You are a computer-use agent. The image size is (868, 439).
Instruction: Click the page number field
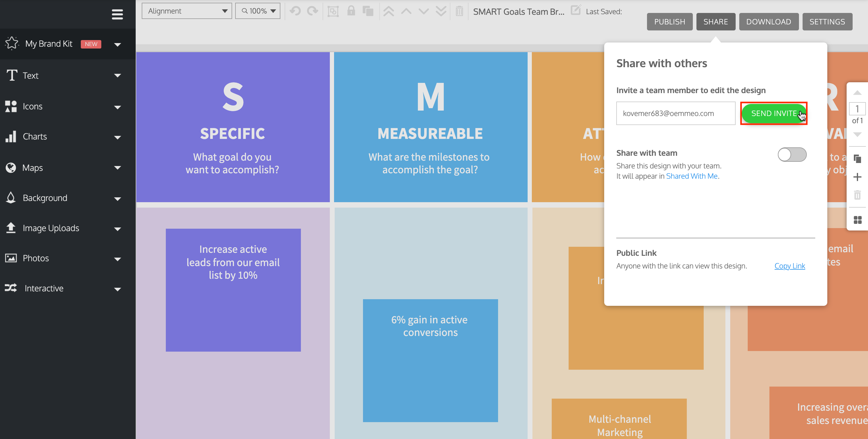[857, 109]
